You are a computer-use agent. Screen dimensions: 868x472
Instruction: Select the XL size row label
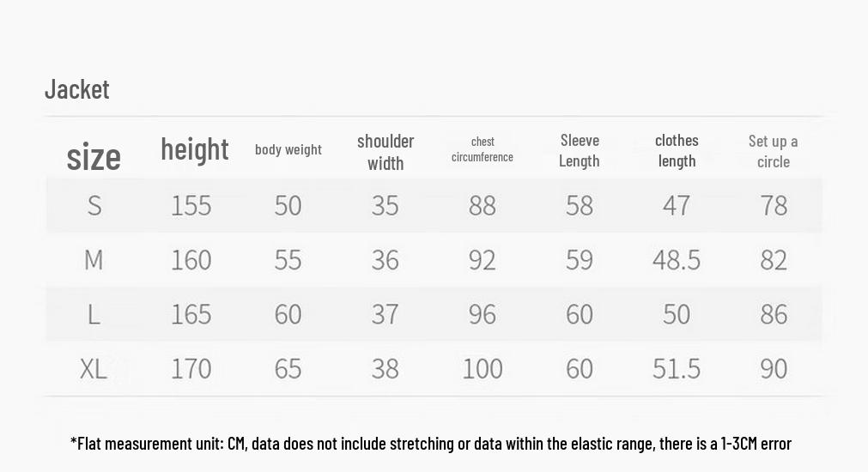(x=93, y=368)
